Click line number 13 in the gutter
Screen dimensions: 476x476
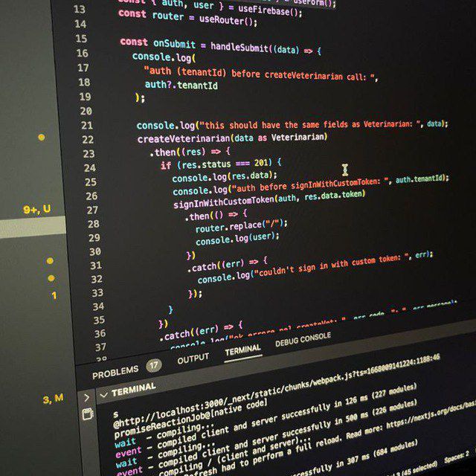[80, 10]
